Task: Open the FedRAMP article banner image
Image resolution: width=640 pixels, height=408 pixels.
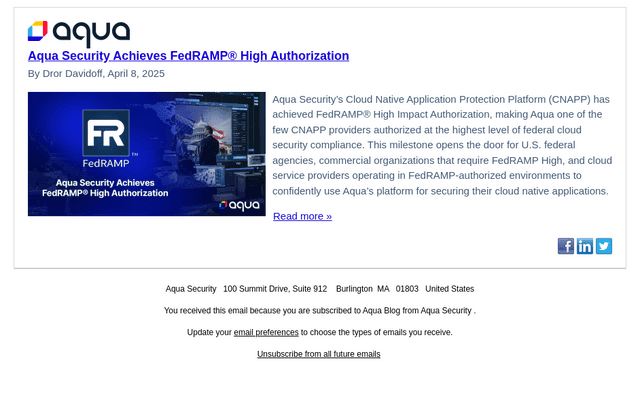Action: click(147, 154)
